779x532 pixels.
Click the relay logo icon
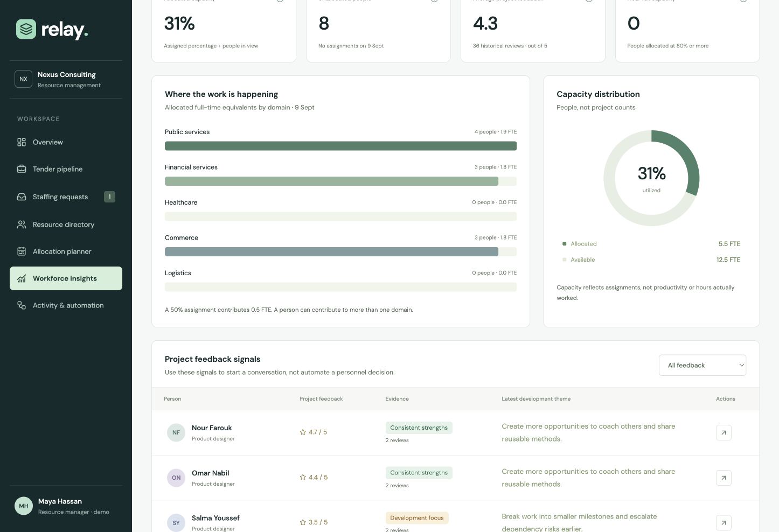26,29
